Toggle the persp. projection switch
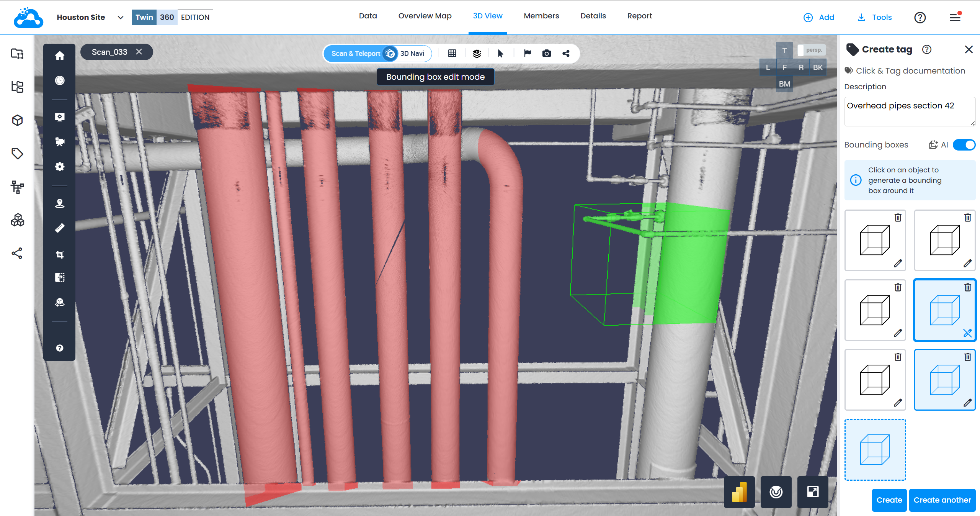Screen dimensions: 980x516 tap(811, 50)
